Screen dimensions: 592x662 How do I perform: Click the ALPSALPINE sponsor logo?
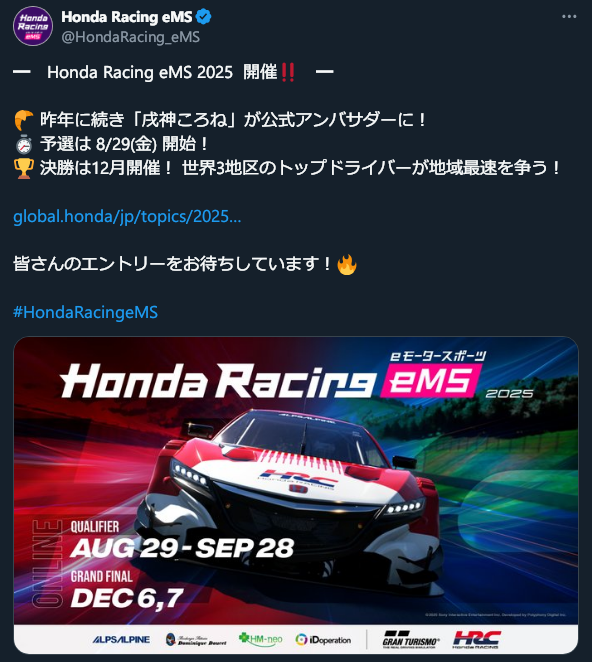(121, 640)
